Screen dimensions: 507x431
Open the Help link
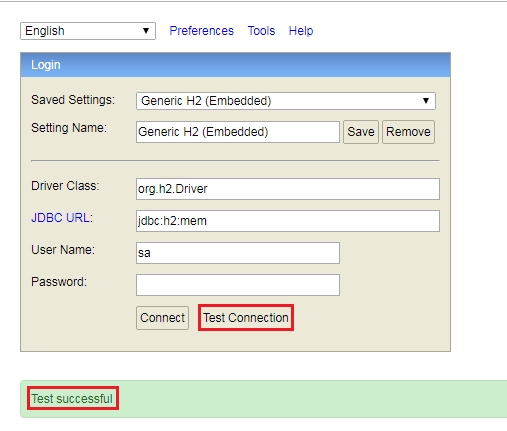(301, 31)
